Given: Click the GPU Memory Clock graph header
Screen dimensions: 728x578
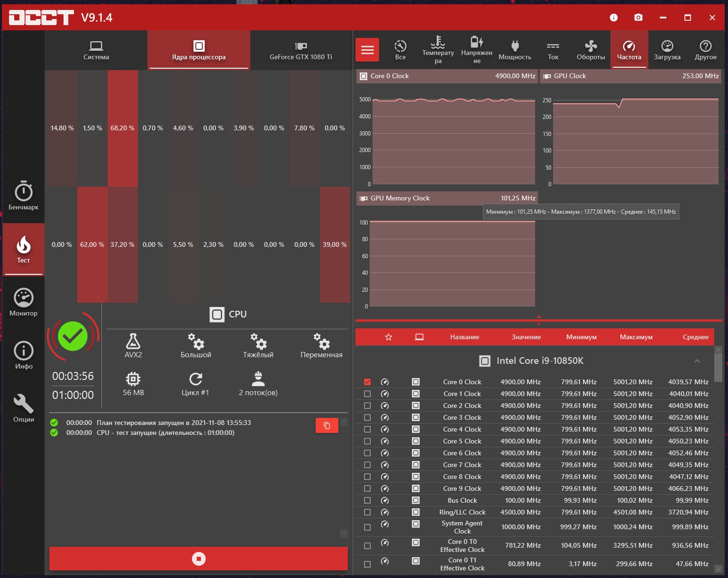Looking at the screenshot, I should tap(446, 198).
